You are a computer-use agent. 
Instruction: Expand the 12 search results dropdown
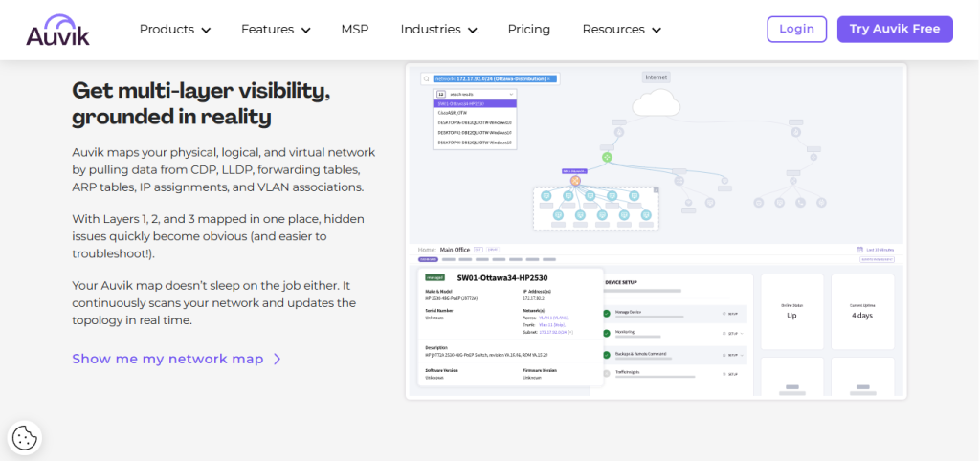coord(475,93)
